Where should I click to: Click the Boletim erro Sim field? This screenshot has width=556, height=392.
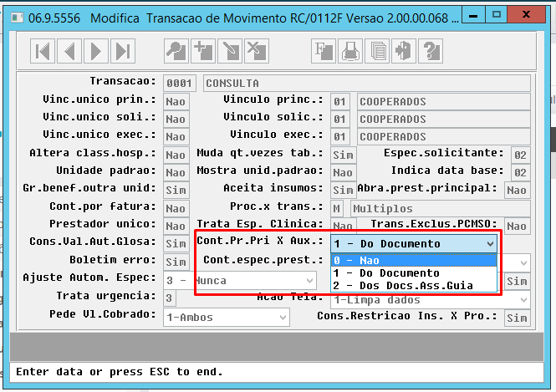point(176,262)
